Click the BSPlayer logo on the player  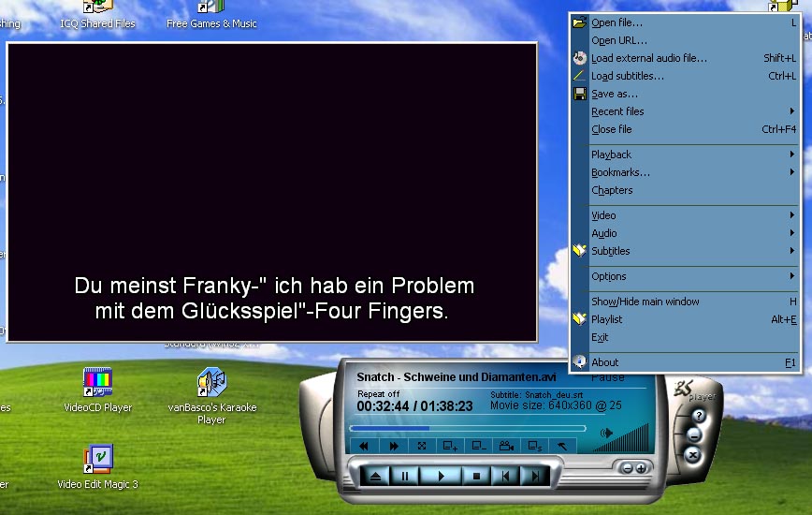(x=693, y=391)
